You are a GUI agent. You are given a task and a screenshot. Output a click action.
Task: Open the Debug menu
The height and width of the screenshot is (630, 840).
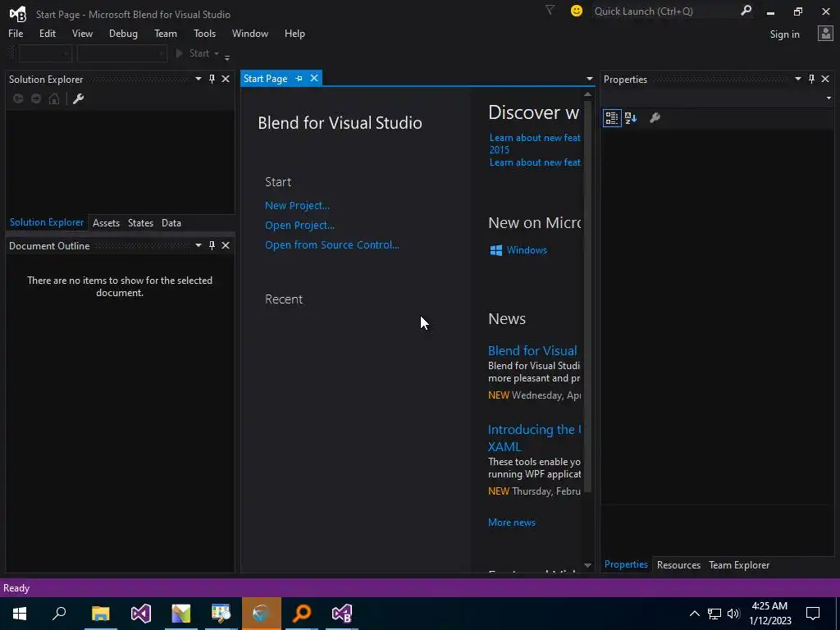[x=123, y=33]
